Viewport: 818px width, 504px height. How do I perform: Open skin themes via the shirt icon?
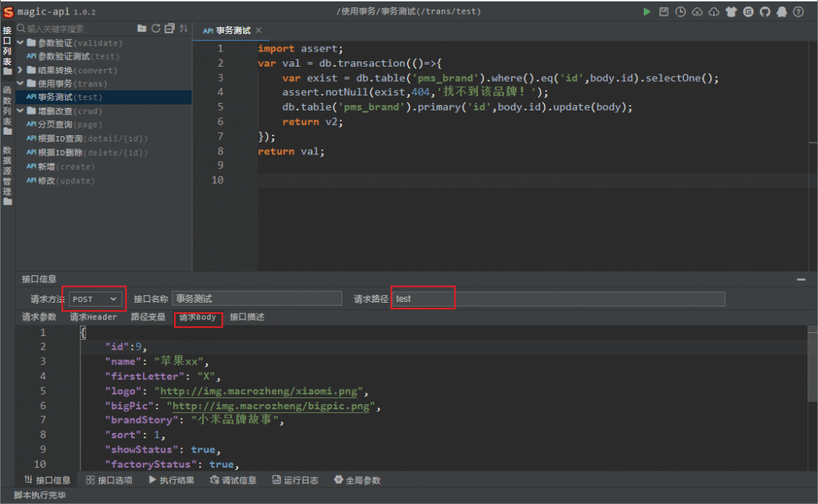[x=731, y=11]
